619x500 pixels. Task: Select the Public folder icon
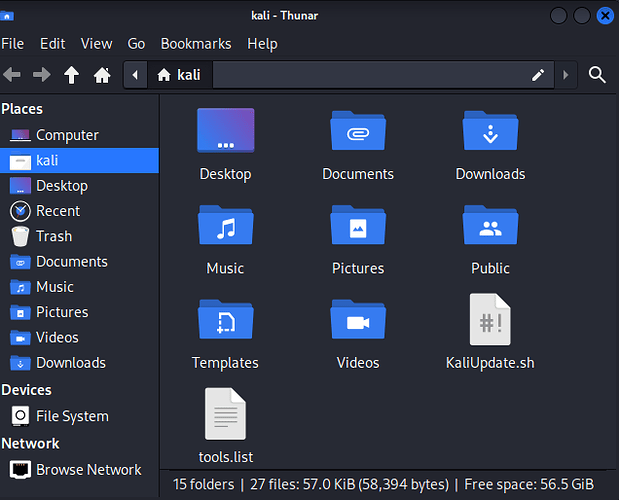click(490, 225)
